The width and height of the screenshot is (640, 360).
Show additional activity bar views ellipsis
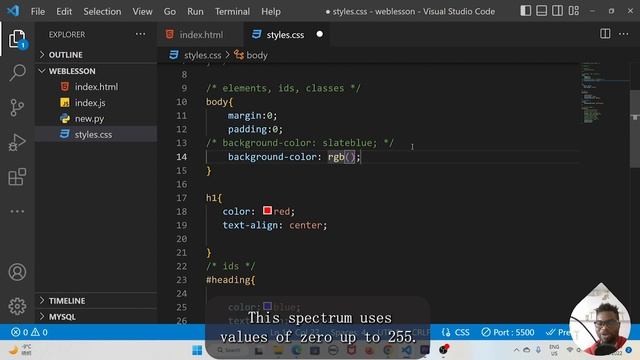click(x=17, y=211)
